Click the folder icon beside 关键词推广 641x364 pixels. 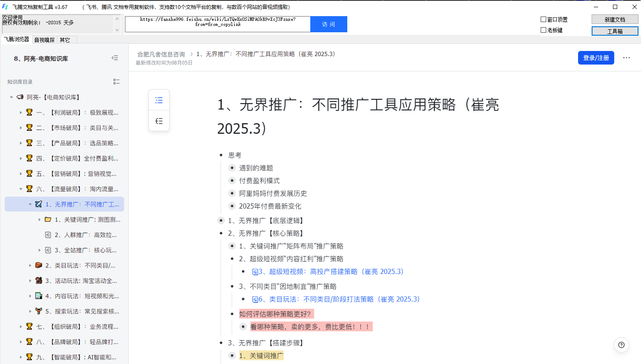[48, 220]
